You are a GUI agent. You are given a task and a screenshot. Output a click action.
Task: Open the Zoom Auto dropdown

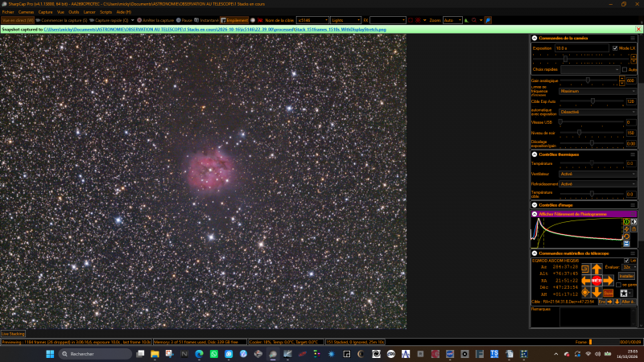(x=452, y=20)
